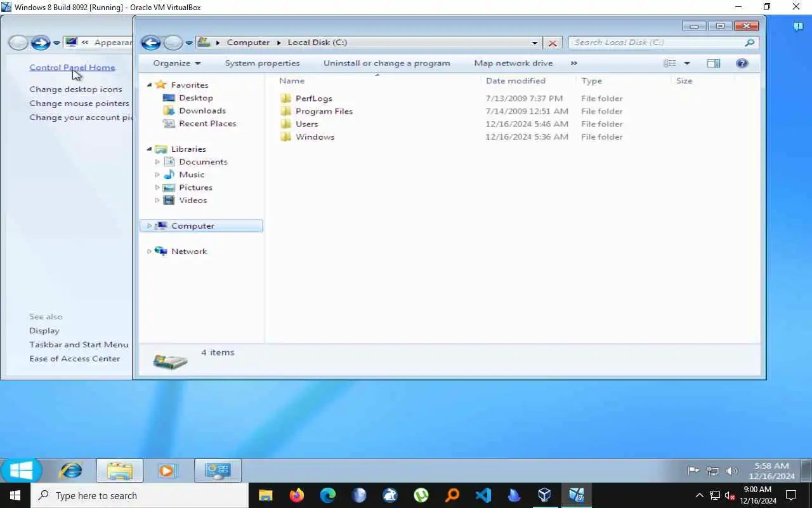Select the Users folder
This screenshot has width=812, height=508.
(x=306, y=124)
